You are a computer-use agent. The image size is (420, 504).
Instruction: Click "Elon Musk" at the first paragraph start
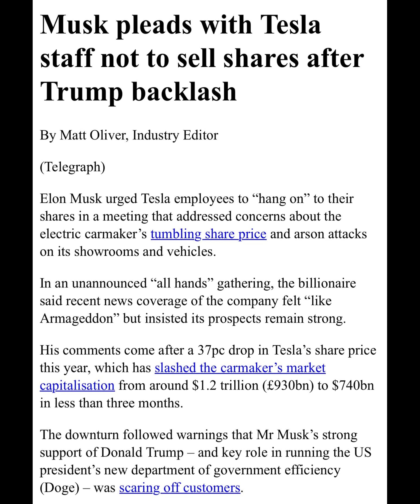tap(71, 199)
